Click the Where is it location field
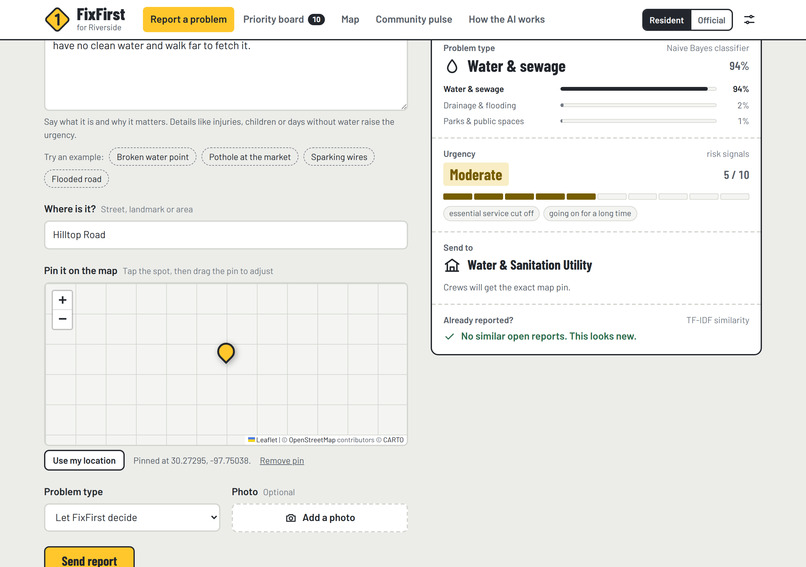806x567 pixels. [226, 235]
